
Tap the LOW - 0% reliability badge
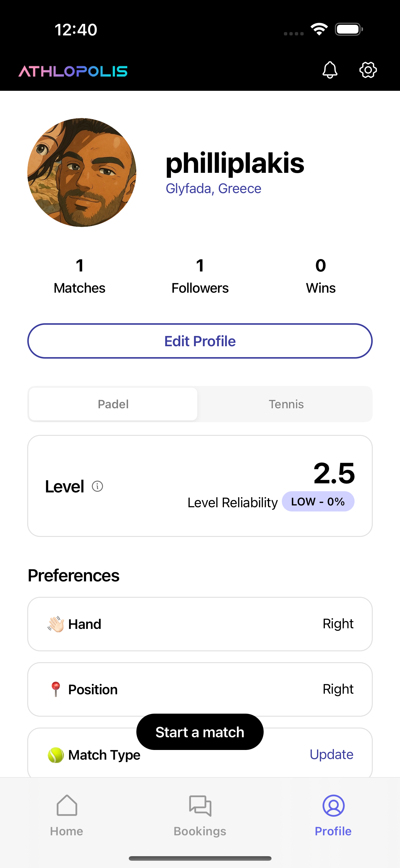(318, 501)
